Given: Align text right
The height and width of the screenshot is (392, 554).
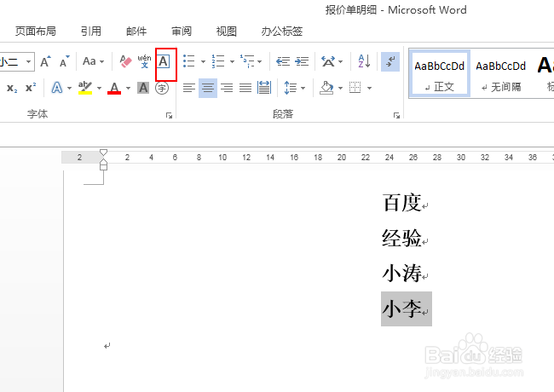Looking at the screenshot, I should [227, 88].
